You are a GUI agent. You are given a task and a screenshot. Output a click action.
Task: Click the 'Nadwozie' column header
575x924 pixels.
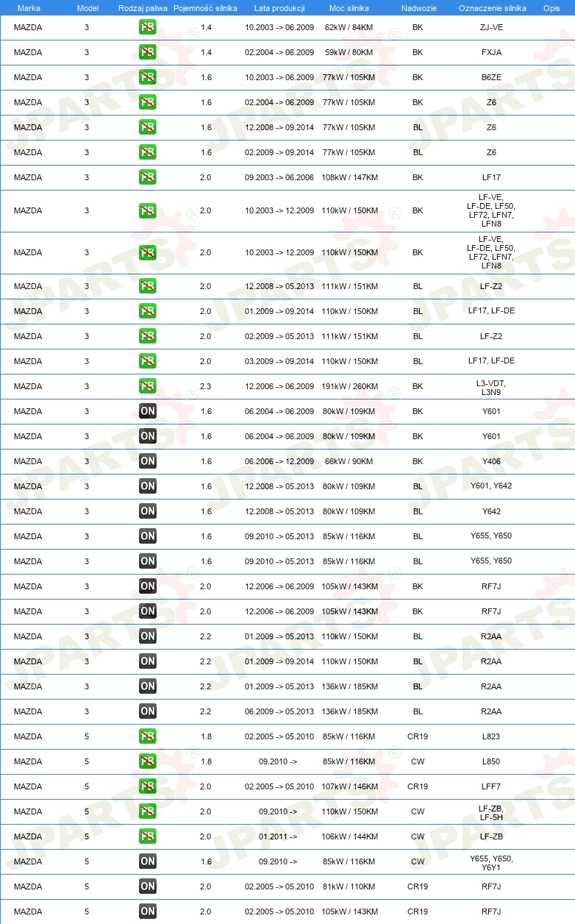pos(418,8)
